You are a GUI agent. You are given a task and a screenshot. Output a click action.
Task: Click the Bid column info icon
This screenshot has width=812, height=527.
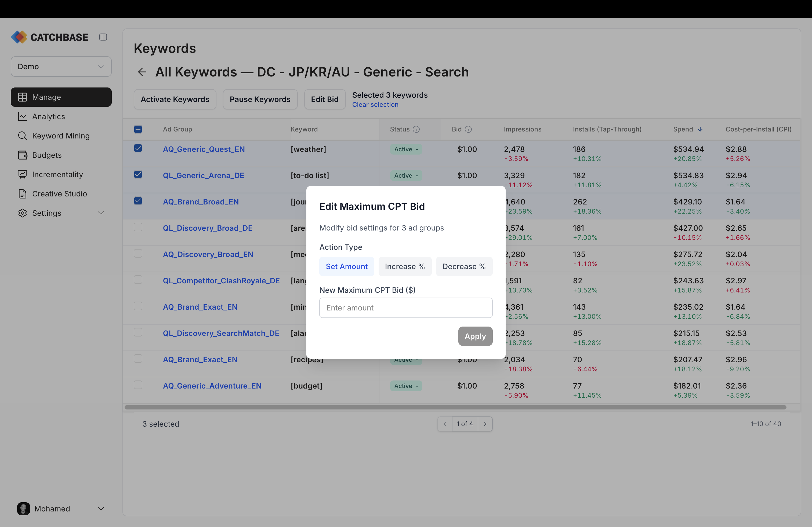point(469,129)
